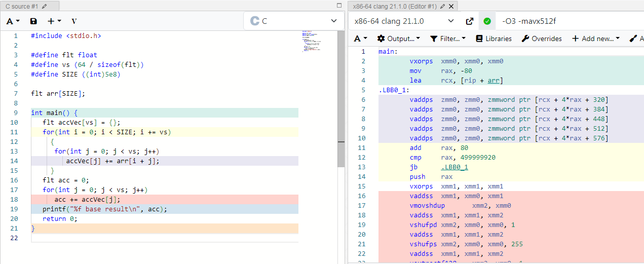Open the Add new menu in compiler pane
Screen dimensions: 644x264
click(595, 39)
